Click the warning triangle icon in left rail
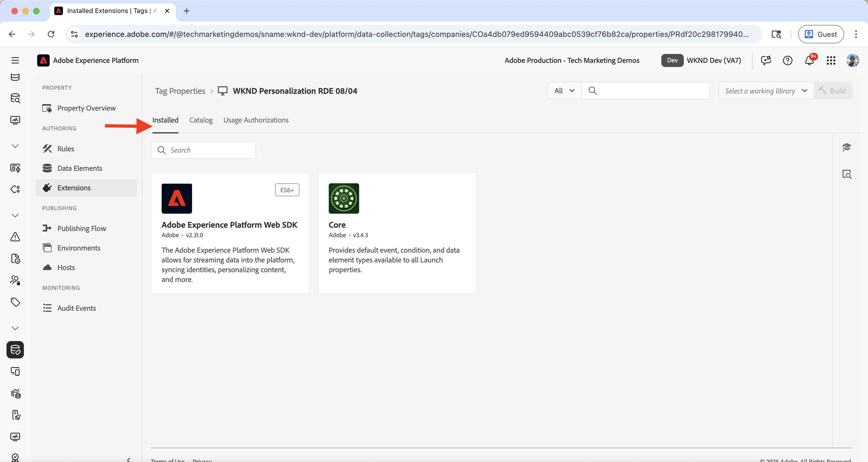868x462 pixels. point(15,237)
